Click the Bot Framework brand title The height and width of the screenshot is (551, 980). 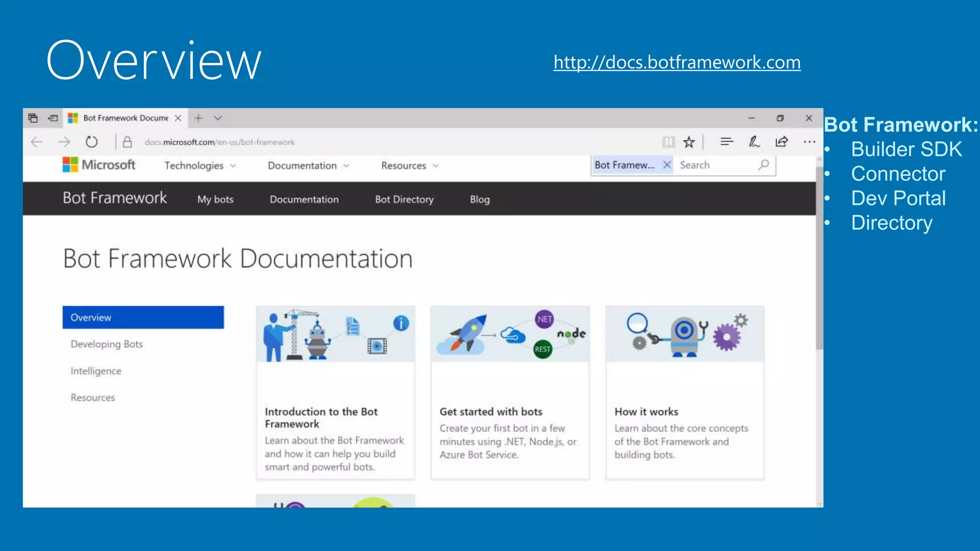(115, 198)
